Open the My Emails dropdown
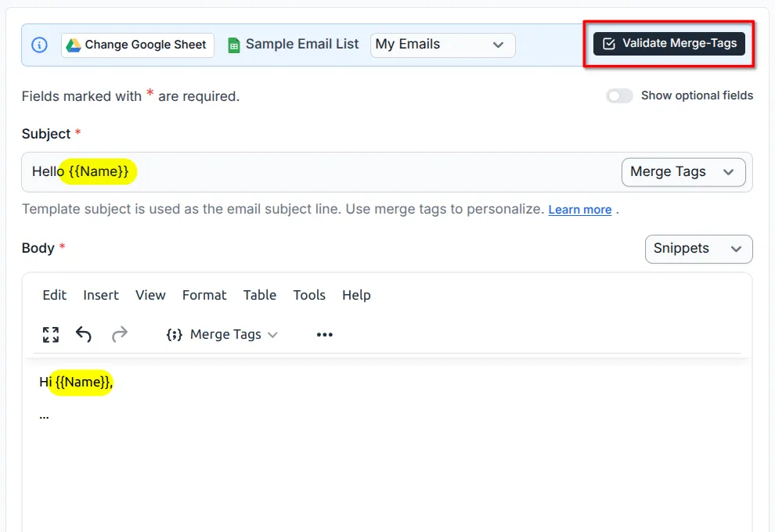The height and width of the screenshot is (532, 775). coord(442,45)
